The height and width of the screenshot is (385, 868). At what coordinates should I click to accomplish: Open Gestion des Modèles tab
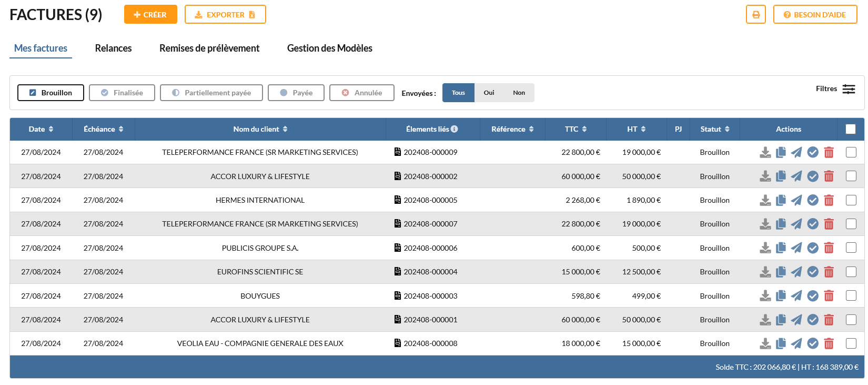point(330,48)
